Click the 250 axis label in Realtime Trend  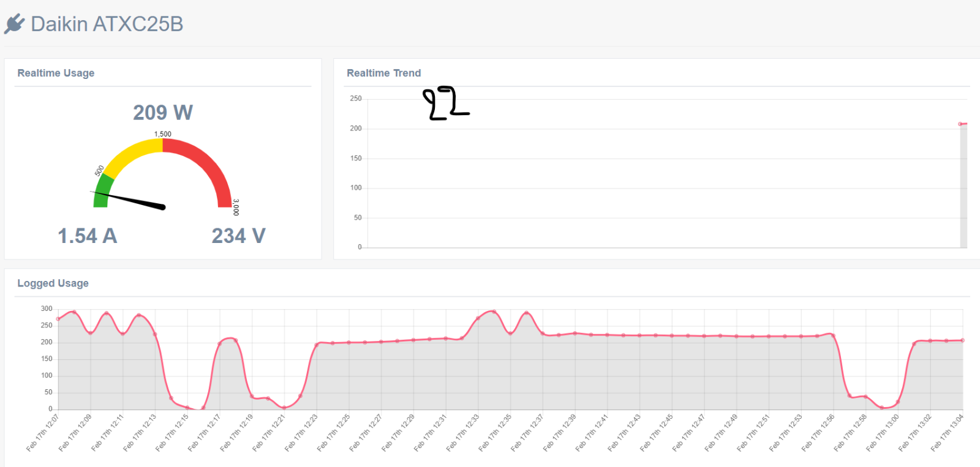click(356, 99)
